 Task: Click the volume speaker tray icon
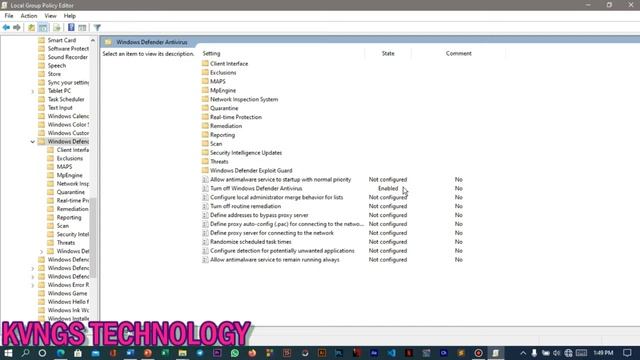click(557, 353)
